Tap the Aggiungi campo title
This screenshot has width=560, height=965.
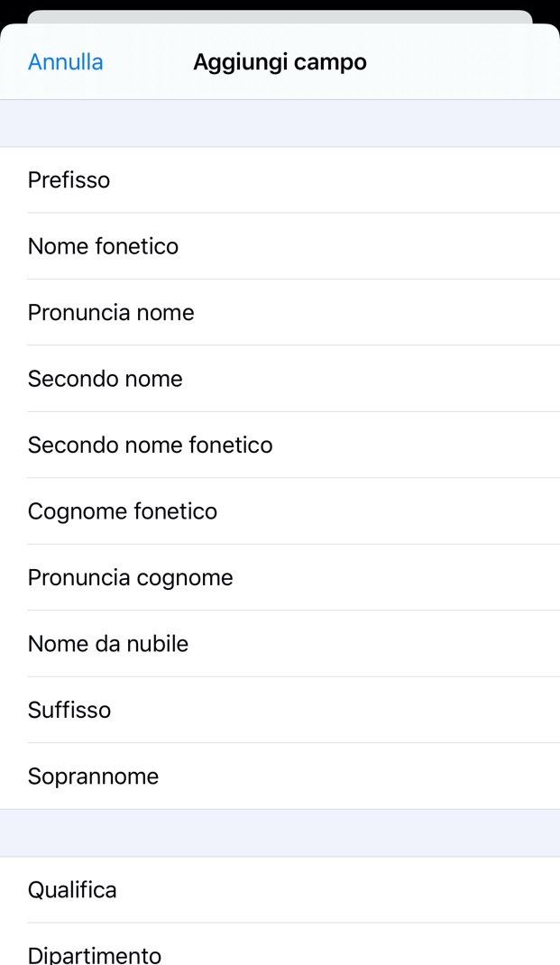pos(280,62)
